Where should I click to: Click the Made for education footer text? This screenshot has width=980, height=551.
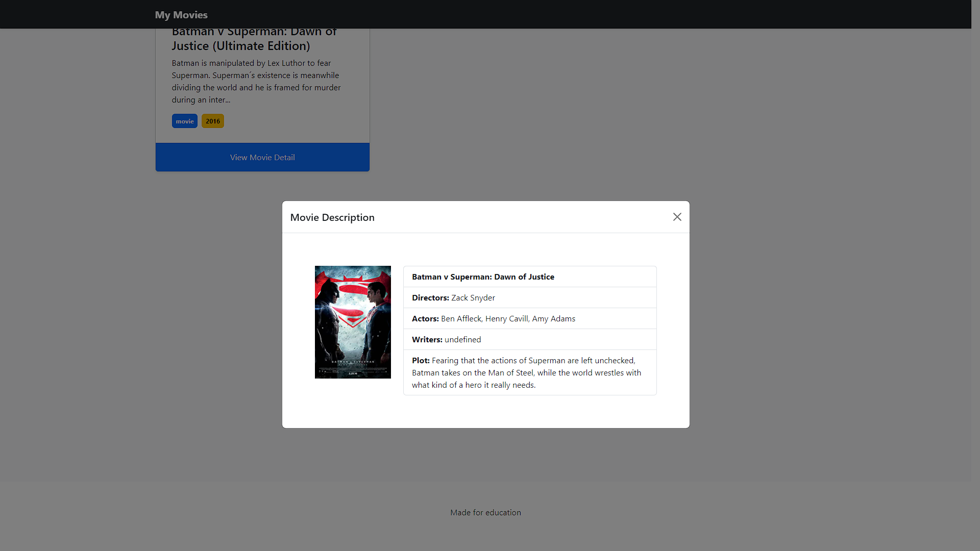point(485,513)
